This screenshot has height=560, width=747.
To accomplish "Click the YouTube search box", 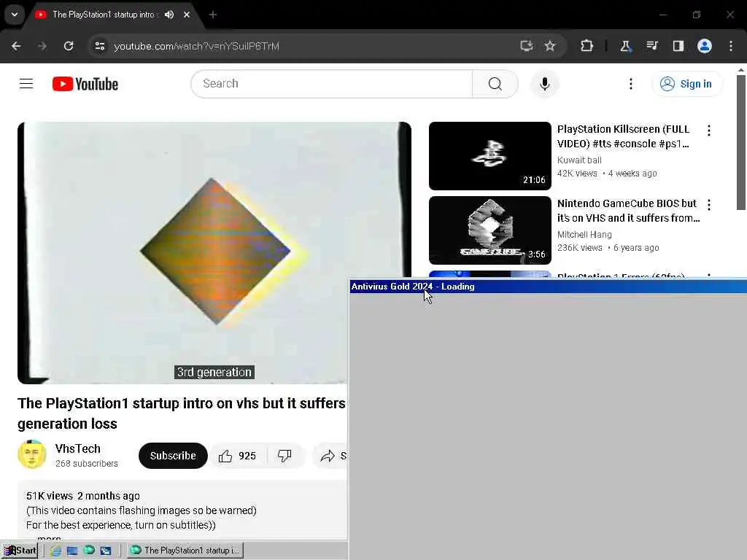I will click(x=332, y=84).
